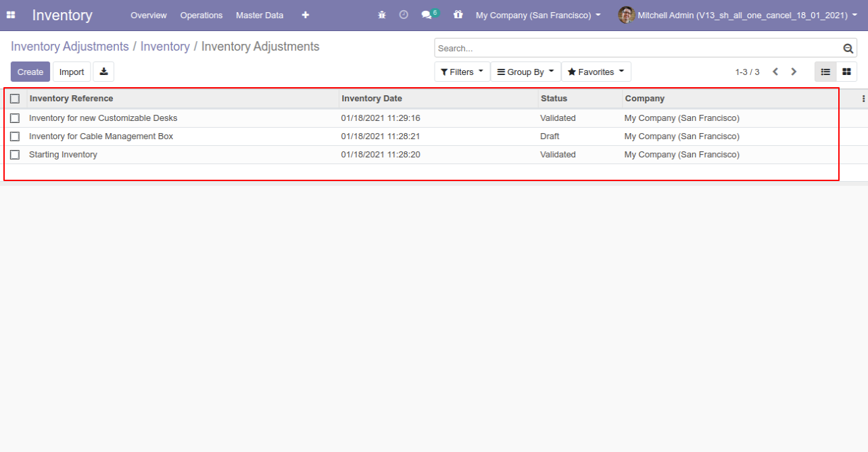Go to Inventory Adjustments first breadcrumb
The width and height of the screenshot is (868, 452).
coord(70,47)
